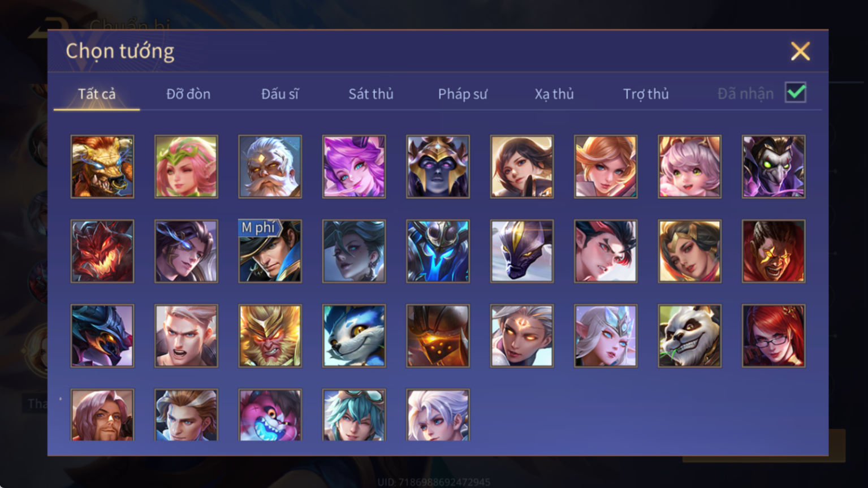Toggle the 'Đã nhận' checkbox
868x488 pixels.
[x=796, y=93]
